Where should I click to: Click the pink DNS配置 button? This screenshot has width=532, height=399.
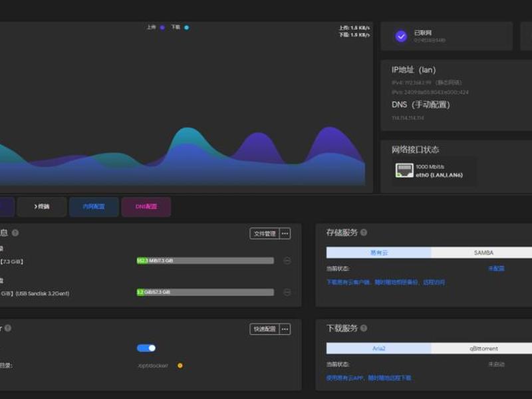(146, 207)
